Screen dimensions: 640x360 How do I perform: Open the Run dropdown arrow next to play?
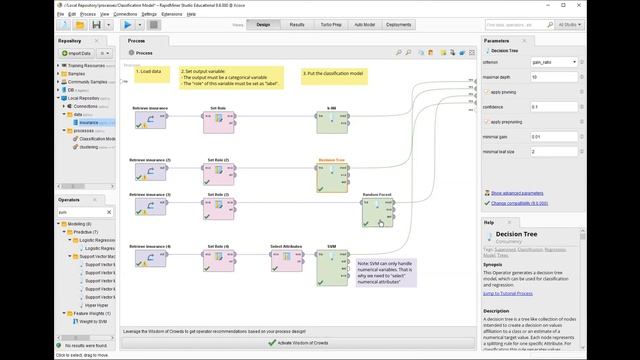[x=140, y=25]
